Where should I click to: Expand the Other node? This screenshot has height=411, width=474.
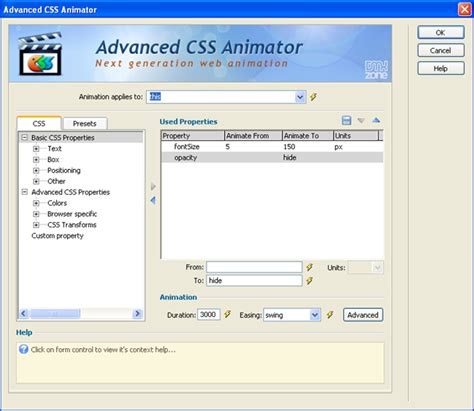[36, 181]
